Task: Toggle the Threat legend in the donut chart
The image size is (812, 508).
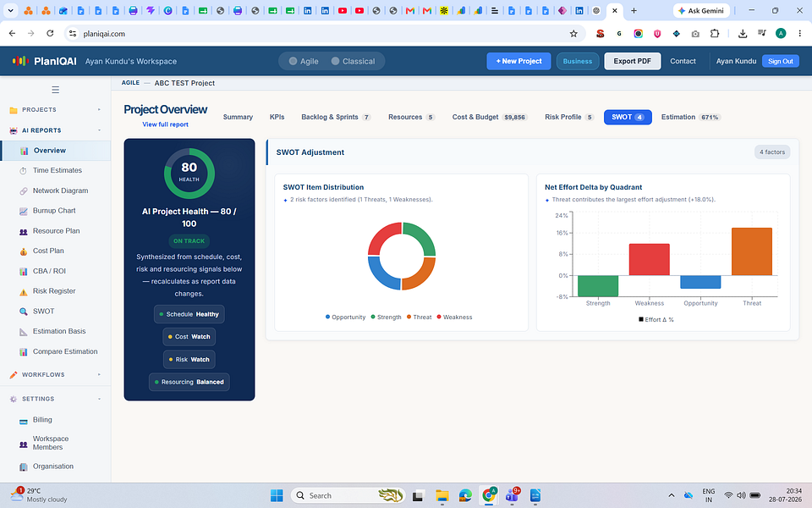Action: click(419, 317)
